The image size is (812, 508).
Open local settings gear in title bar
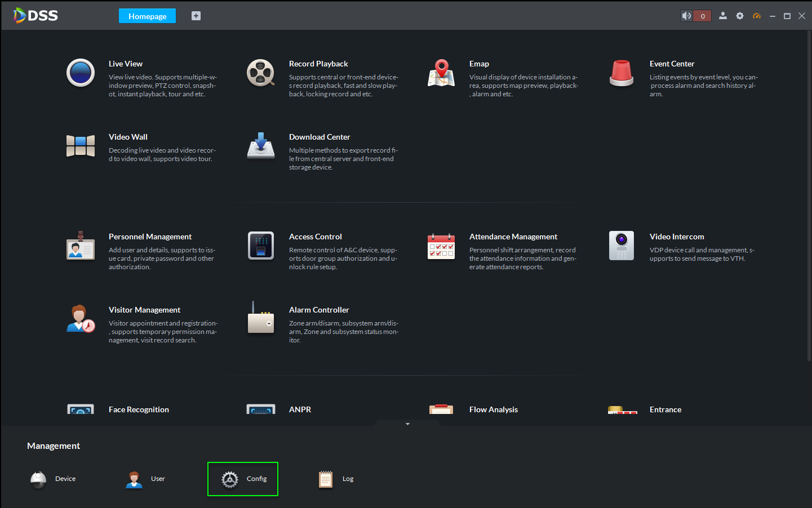coord(740,16)
